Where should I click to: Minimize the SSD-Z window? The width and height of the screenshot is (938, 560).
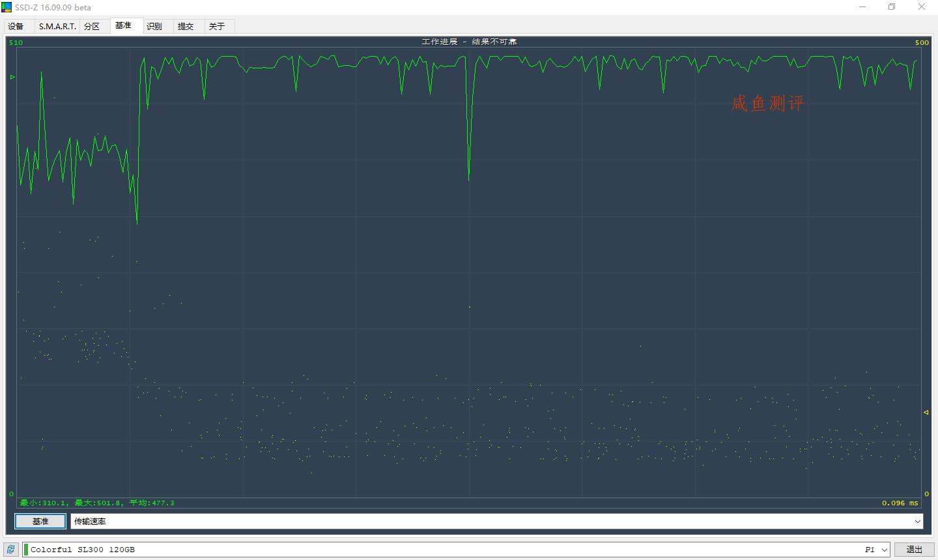pos(863,7)
